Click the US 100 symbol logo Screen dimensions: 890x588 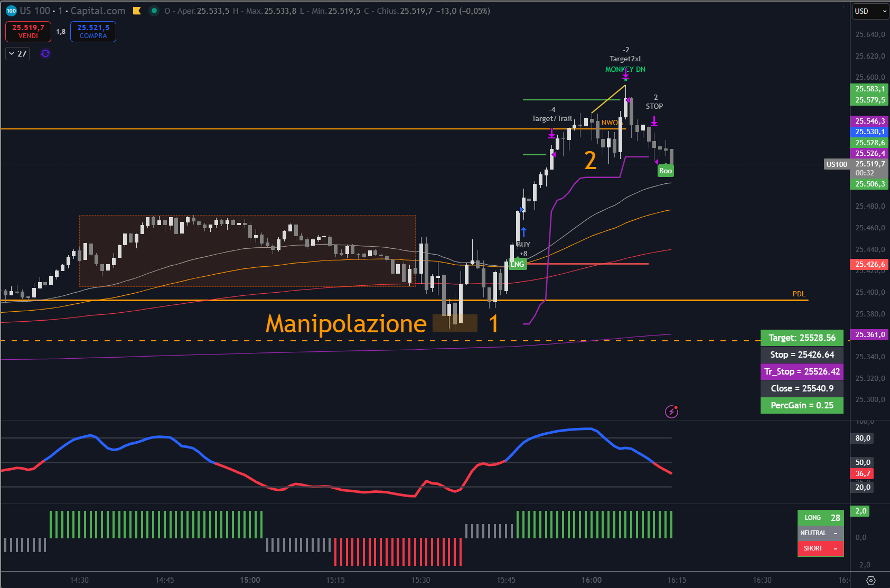[x=11, y=11]
